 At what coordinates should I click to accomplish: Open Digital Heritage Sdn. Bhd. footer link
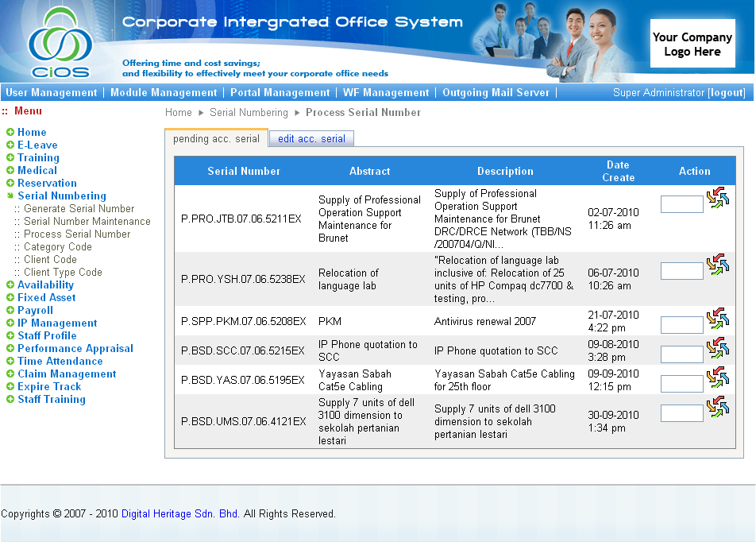pos(180,514)
